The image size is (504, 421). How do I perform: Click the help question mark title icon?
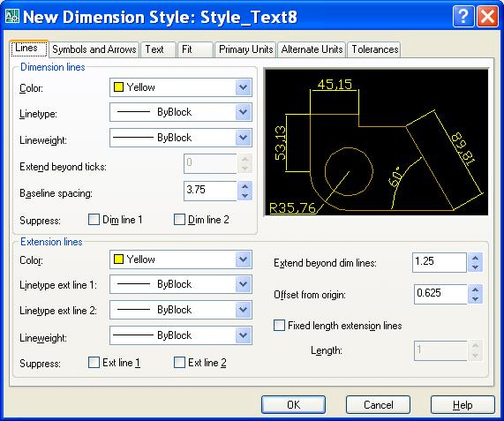click(463, 16)
